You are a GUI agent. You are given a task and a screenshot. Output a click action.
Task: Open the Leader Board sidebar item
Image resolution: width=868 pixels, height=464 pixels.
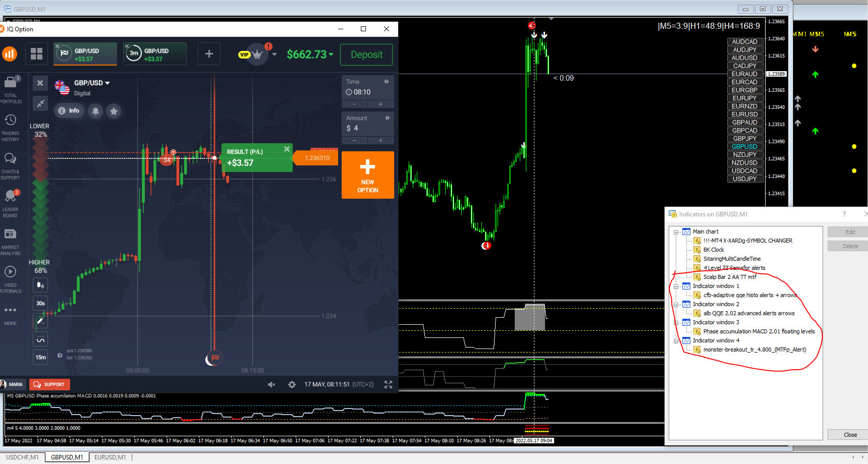11,204
